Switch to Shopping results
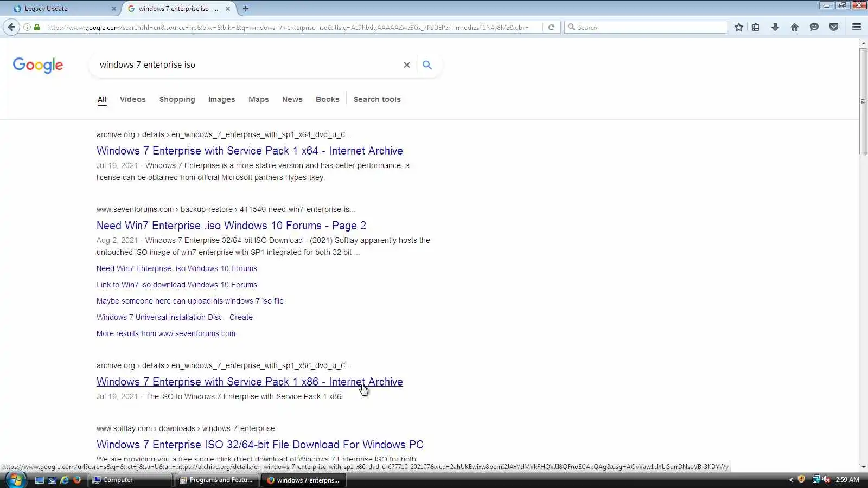 pos(177,99)
